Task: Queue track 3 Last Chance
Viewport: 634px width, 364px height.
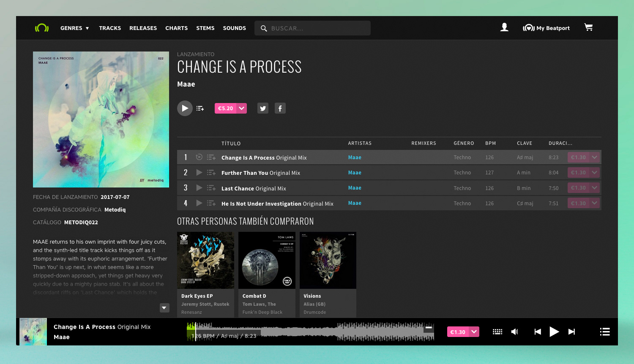Action: pos(211,188)
